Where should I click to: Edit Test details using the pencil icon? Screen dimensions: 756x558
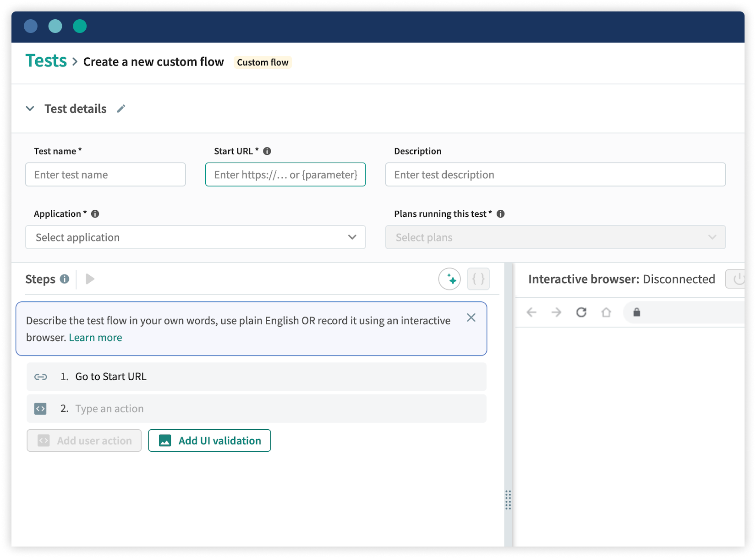point(121,109)
